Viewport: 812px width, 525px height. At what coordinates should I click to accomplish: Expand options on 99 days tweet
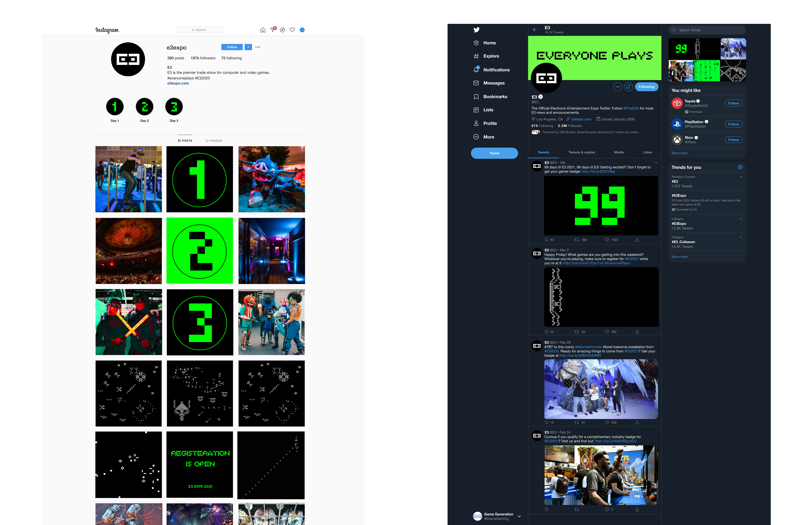[656, 163]
